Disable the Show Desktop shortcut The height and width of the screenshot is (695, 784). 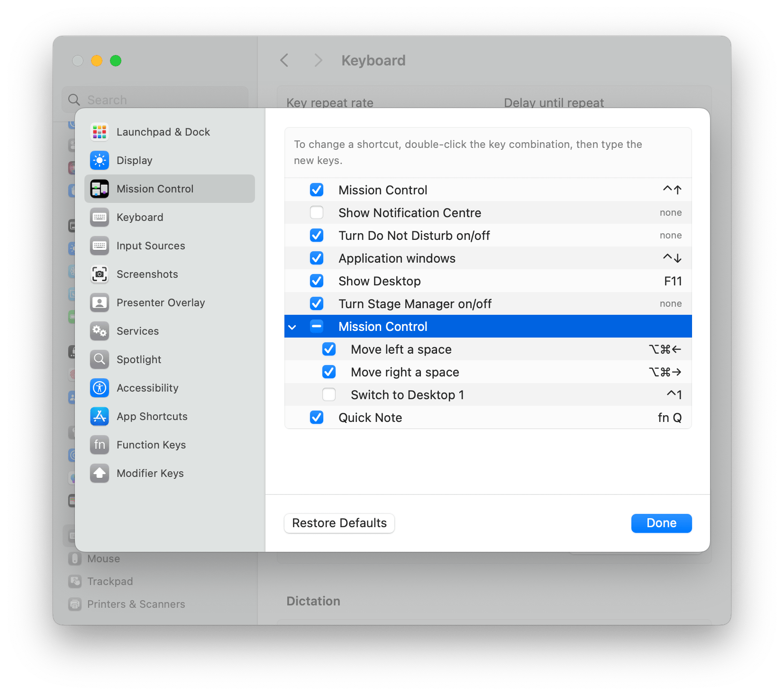(317, 281)
